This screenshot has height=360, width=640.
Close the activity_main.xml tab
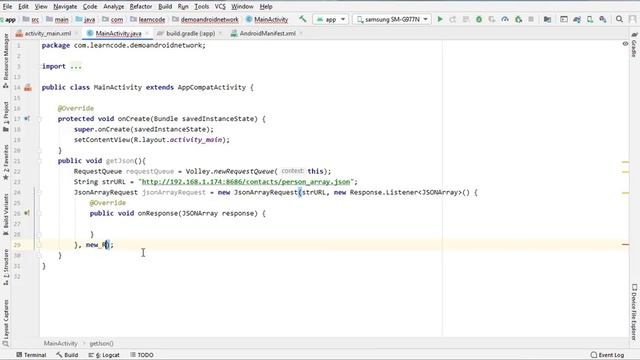[76, 33]
